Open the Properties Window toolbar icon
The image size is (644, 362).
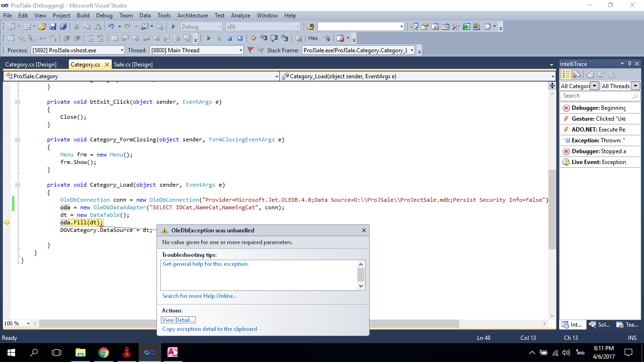424,26
